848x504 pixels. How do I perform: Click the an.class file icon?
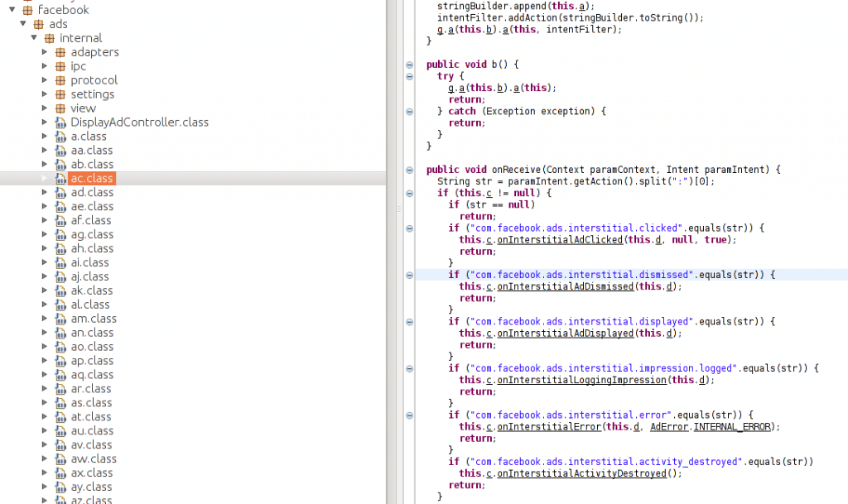click(x=60, y=334)
